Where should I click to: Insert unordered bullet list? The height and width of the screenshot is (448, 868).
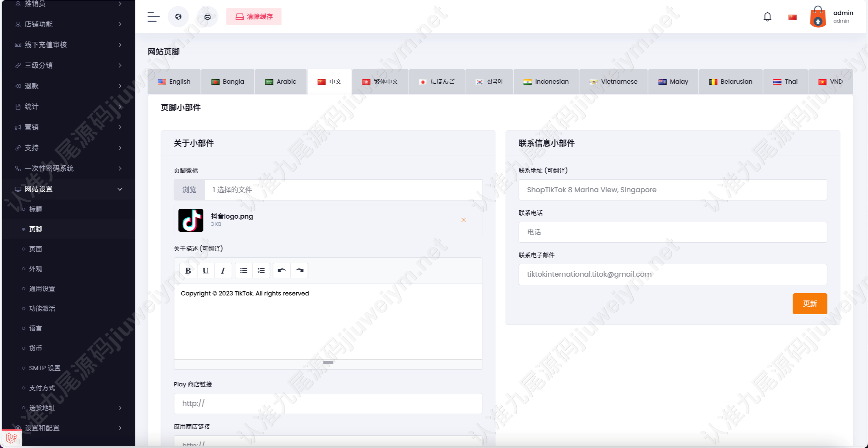[244, 271]
